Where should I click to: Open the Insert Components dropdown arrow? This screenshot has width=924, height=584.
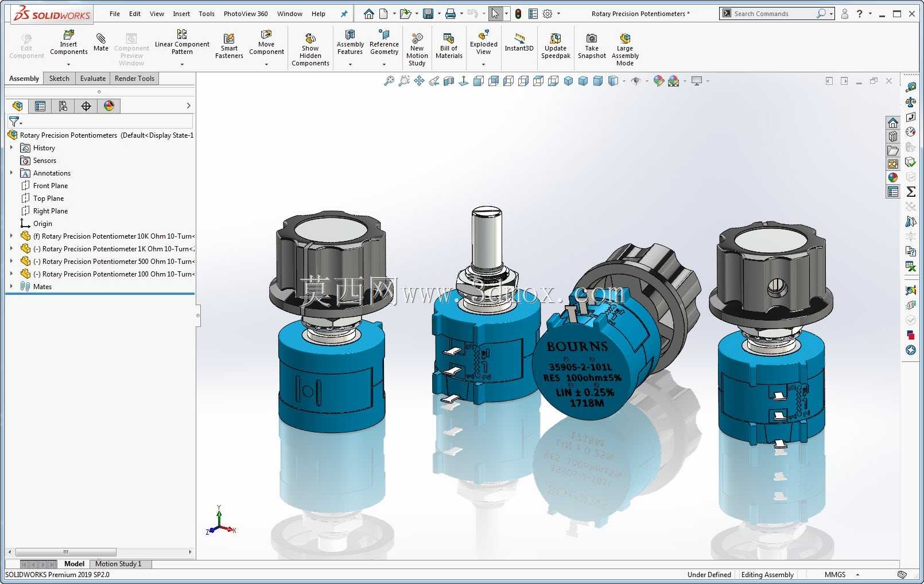click(x=68, y=64)
